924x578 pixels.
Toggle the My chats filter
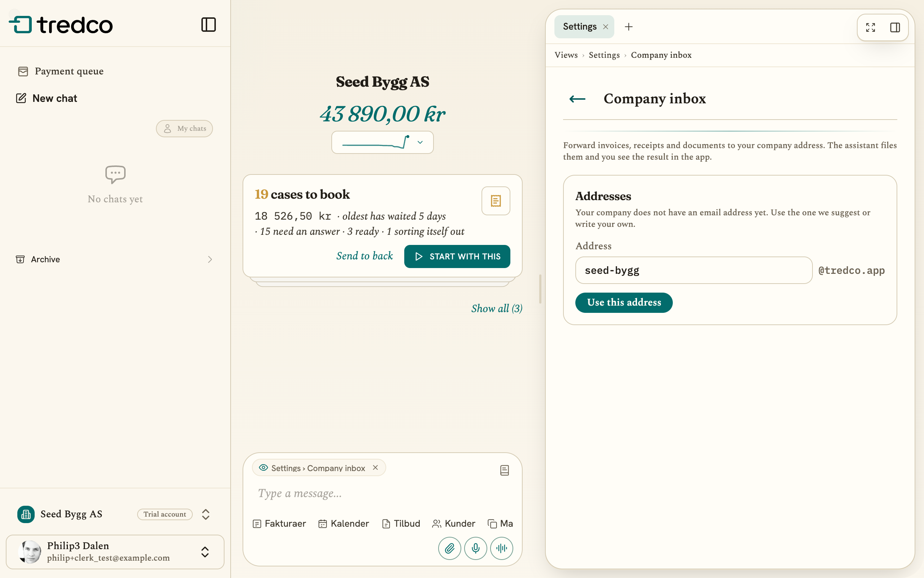click(184, 129)
